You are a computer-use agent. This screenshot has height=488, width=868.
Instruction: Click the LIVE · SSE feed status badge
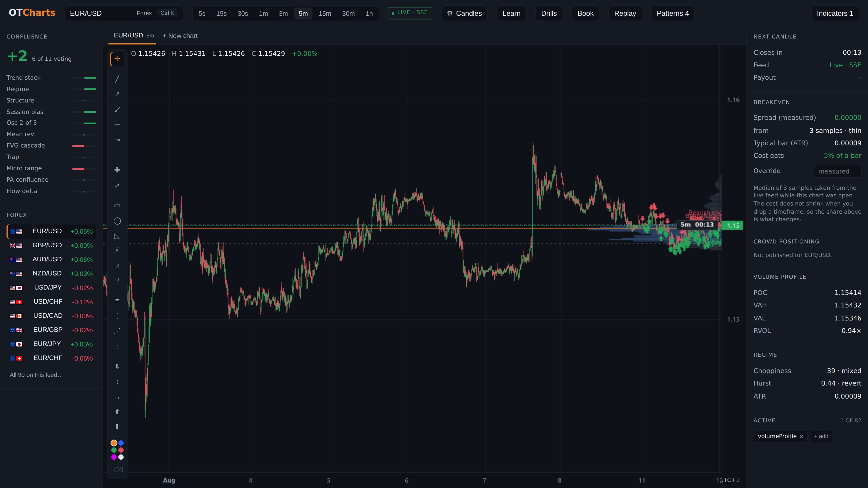410,13
